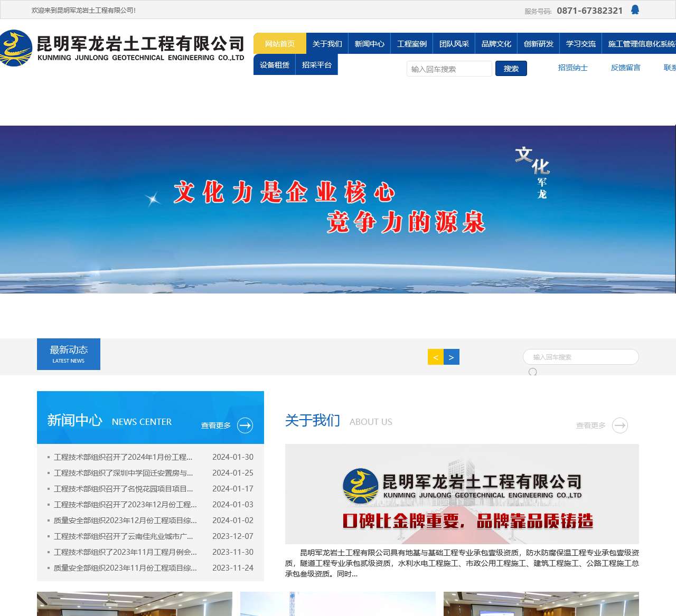Click the date 2023-12-07 in news list
Viewport: 676px width, 616px height.
pos(233,536)
